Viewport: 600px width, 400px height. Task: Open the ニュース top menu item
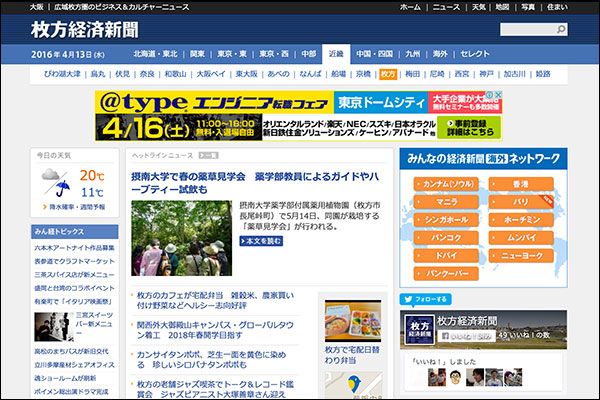[445, 6]
